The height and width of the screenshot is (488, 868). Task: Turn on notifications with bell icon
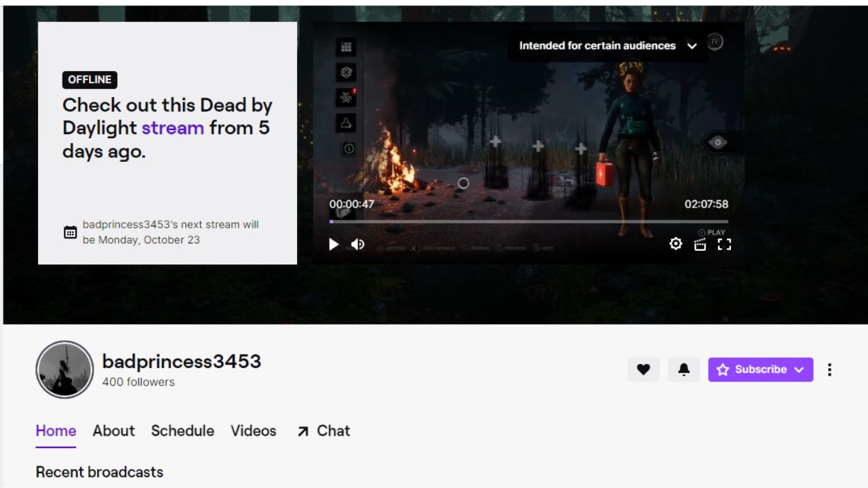684,369
